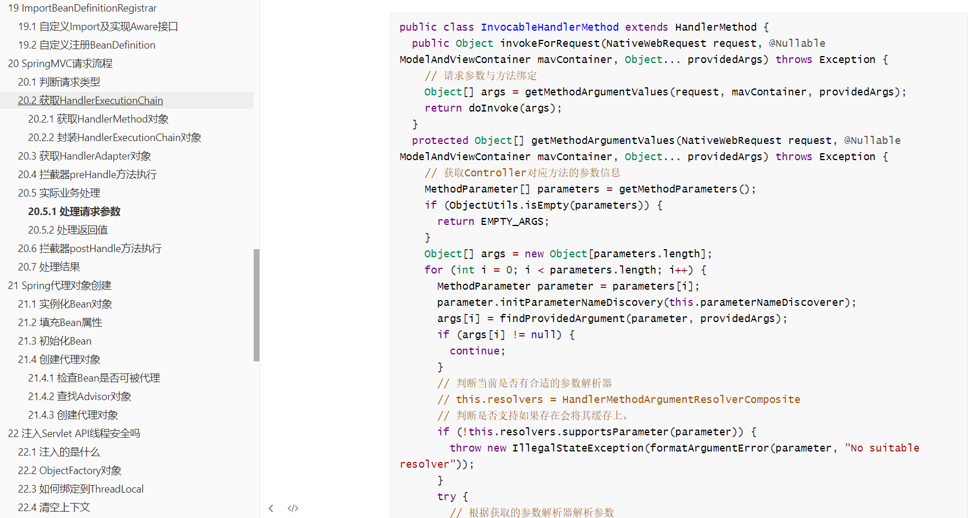The height and width of the screenshot is (518, 980).
Task: Go to 20.5.2 处理返回值 heading
Action: (x=68, y=230)
